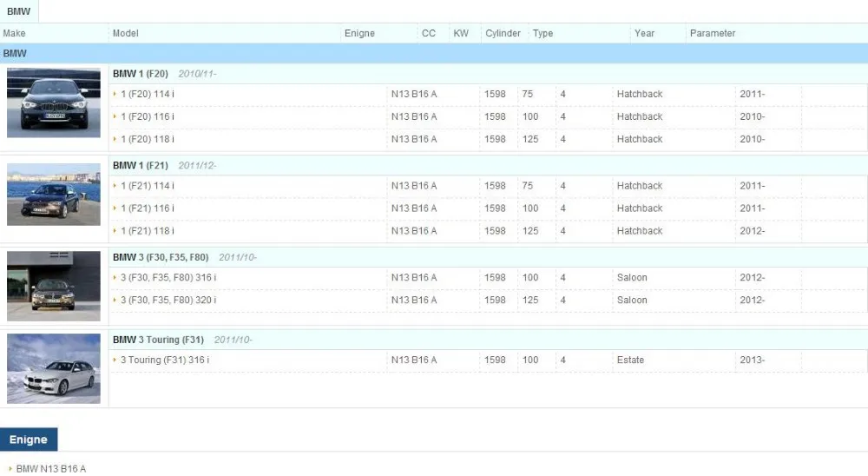Click the arrow bullet before 1 (F21) 118 i

pos(115,230)
